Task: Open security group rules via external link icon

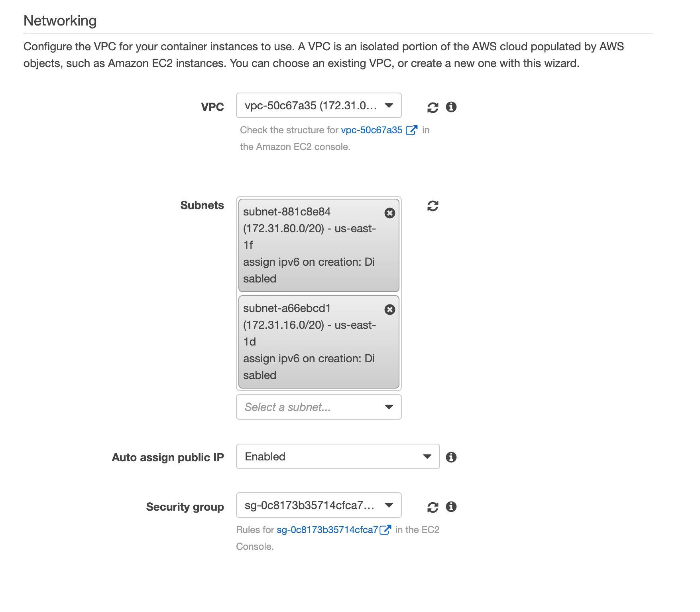Action: [x=385, y=529]
